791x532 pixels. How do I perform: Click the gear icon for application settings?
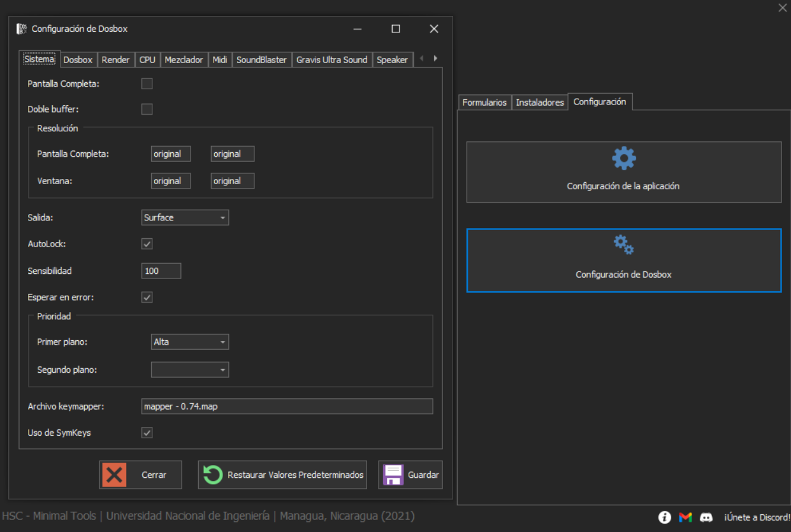click(623, 159)
